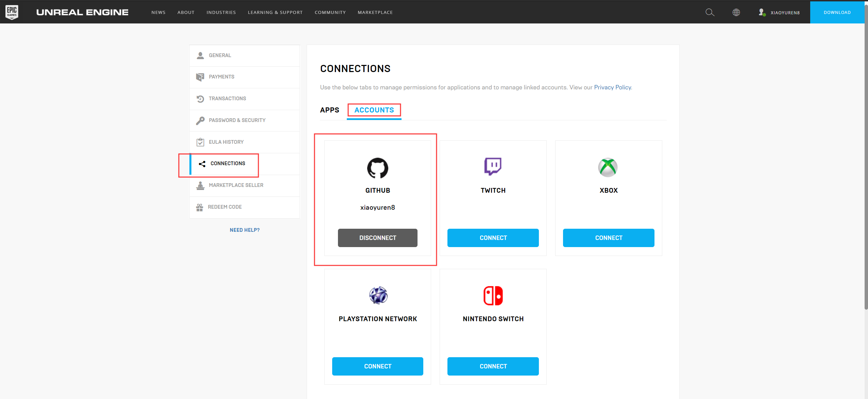Viewport: 868px width, 399px height.
Task: Select the ACCOUNTS tab
Action: pyautogui.click(x=374, y=110)
